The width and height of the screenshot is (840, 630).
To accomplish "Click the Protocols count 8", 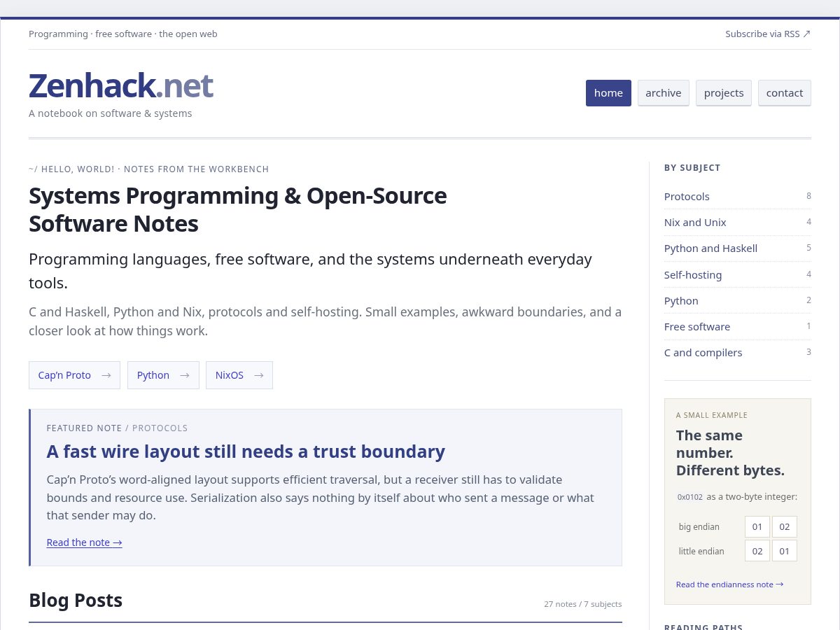I will tap(808, 196).
